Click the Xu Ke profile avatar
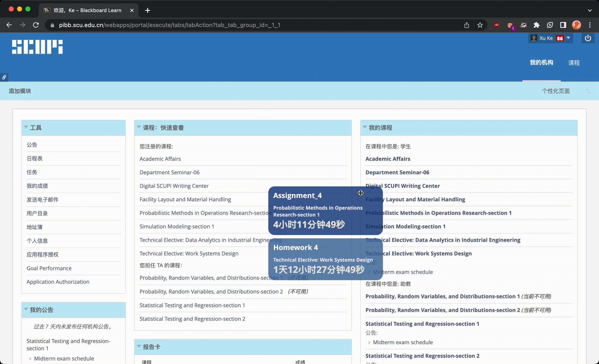 534,38
